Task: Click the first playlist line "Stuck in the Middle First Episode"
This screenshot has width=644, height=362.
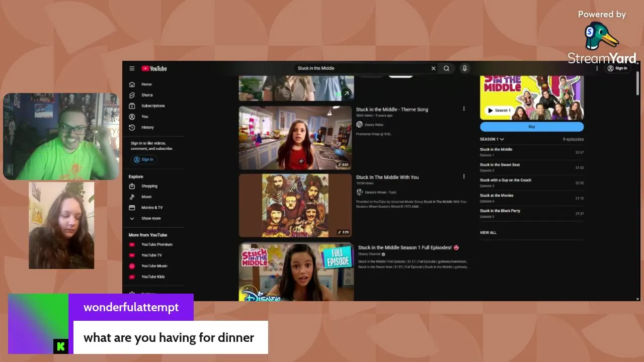Action: click(x=413, y=261)
